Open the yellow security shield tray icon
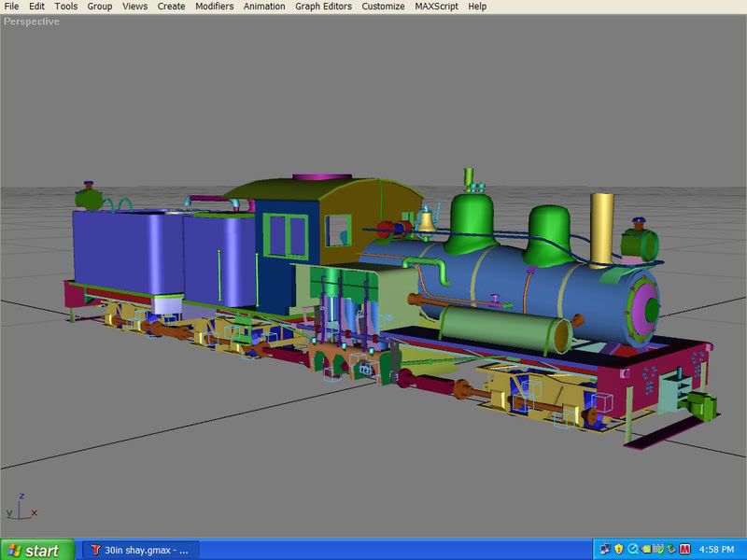Image resolution: width=747 pixels, height=560 pixels. (619, 550)
